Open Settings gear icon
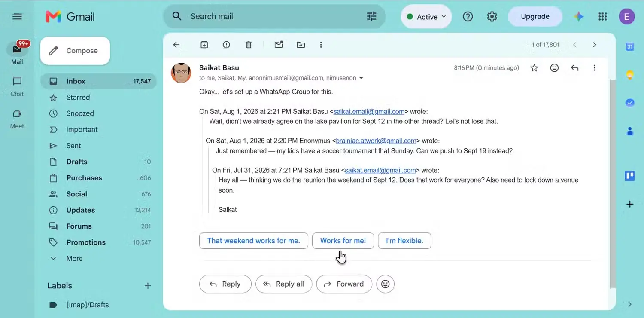Screen dimensions: 644x318 492,17
